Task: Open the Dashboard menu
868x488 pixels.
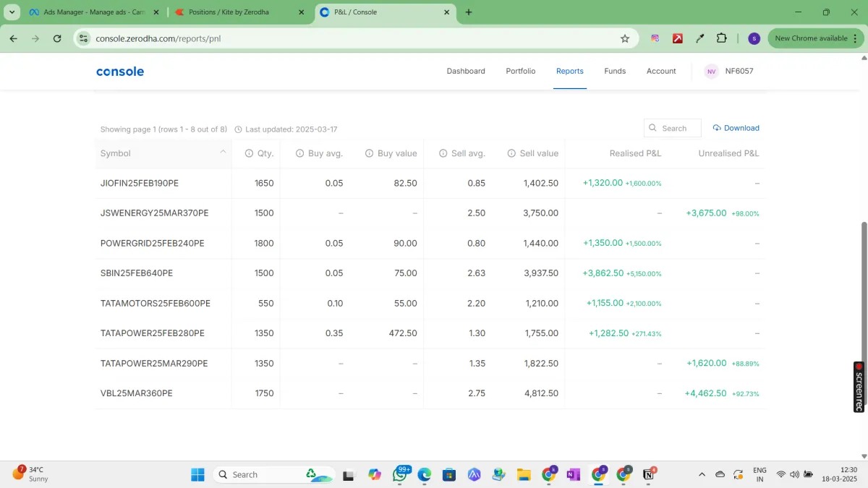Action: coord(466,71)
